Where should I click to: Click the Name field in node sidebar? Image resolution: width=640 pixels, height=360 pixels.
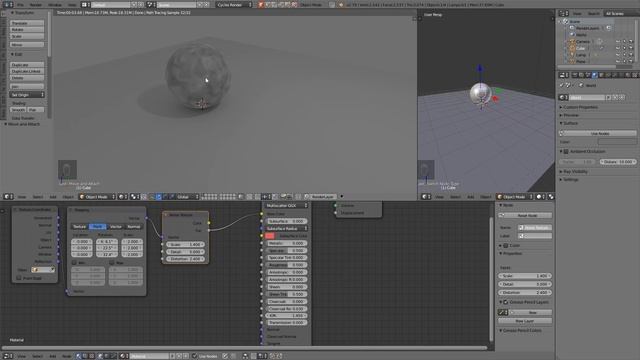tap(535, 227)
